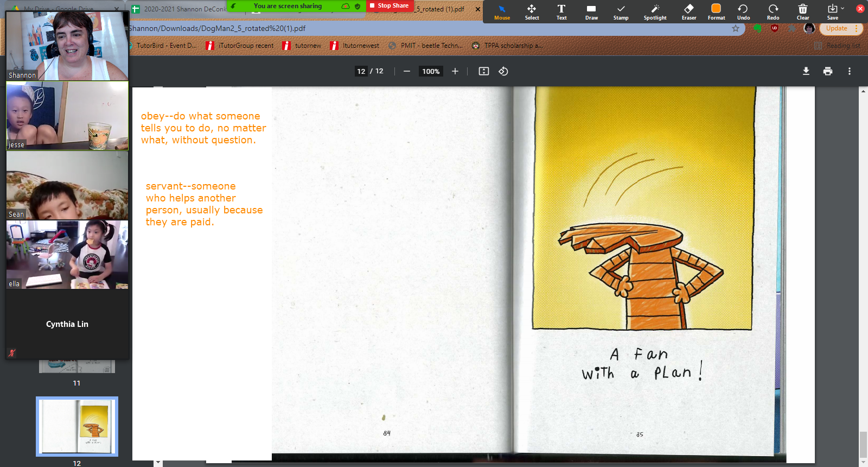Image resolution: width=868 pixels, height=467 pixels.
Task: Select ella's video tile
Action: point(67,255)
